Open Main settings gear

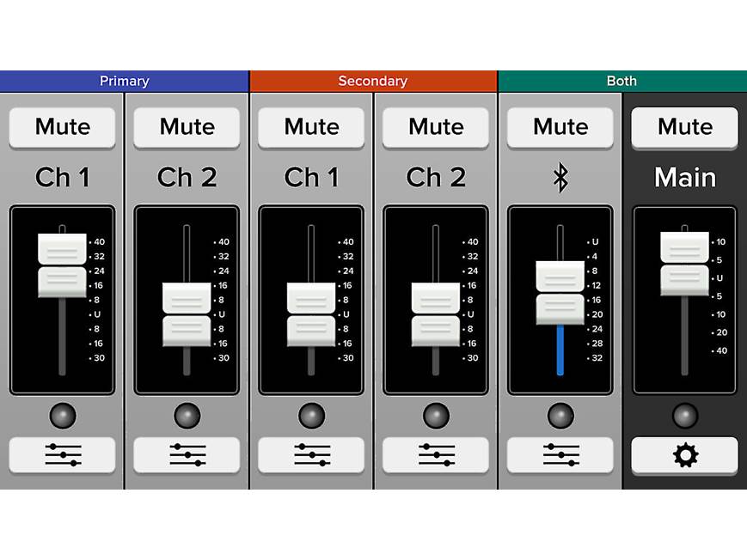tap(685, 454)
